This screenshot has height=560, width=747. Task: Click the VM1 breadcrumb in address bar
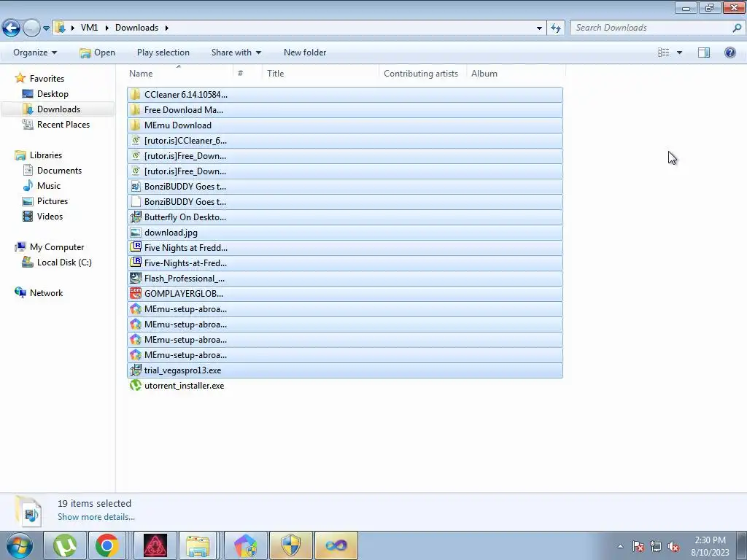click(89, 28)
